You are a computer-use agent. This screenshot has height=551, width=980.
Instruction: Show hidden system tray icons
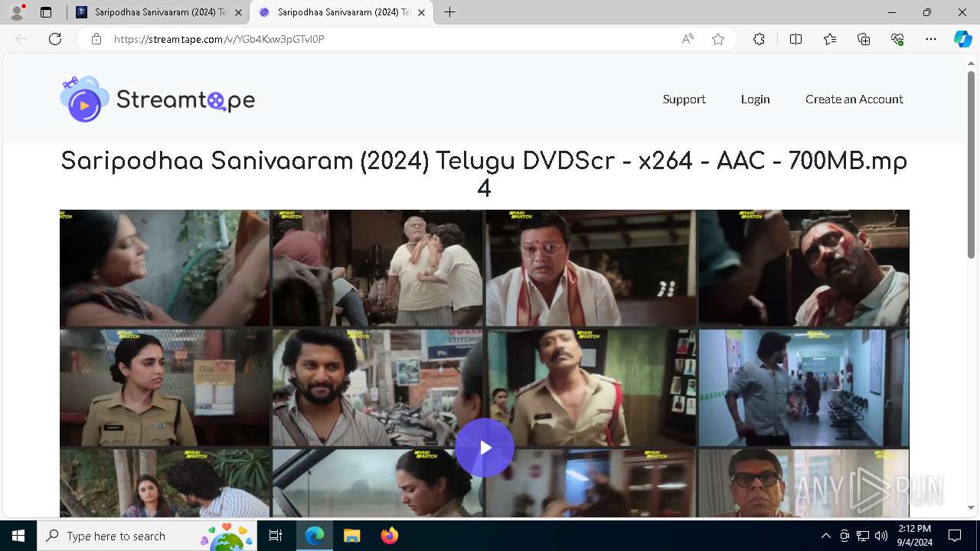[825, 536]
